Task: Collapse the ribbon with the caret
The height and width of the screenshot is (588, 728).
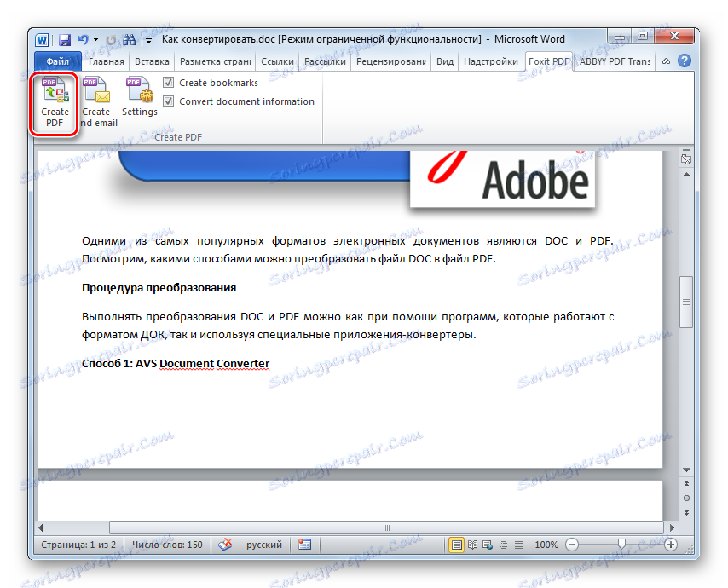Action: click(x=666, y=61)
